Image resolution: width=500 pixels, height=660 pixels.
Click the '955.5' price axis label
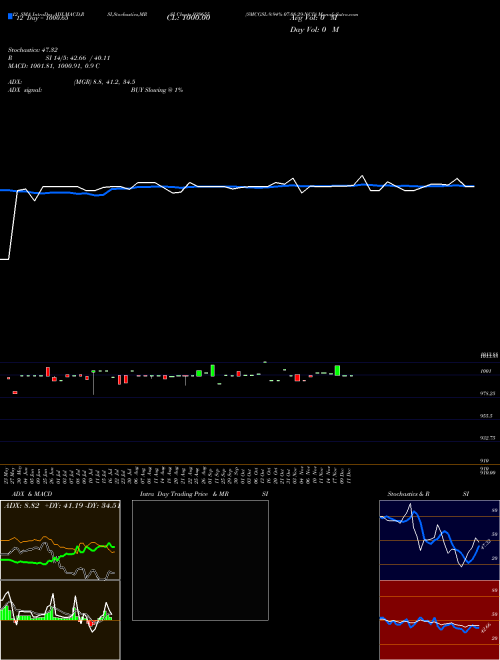487,415
